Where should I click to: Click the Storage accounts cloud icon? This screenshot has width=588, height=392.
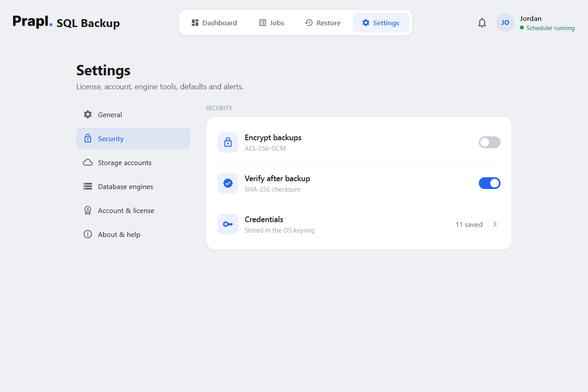tap(88, 162)
